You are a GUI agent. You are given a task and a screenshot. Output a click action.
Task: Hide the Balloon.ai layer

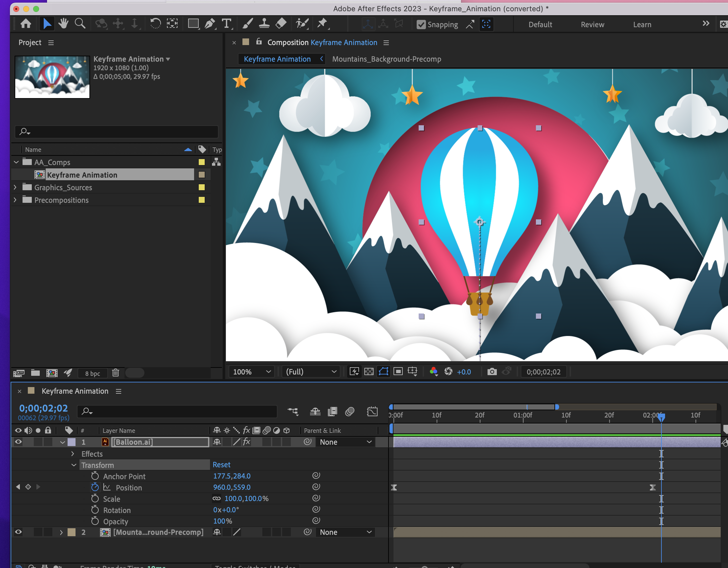[x=18, y=442]
